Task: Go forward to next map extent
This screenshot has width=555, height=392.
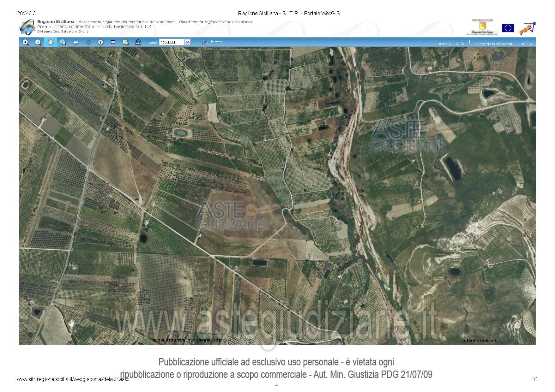Action: pos(88,42)
